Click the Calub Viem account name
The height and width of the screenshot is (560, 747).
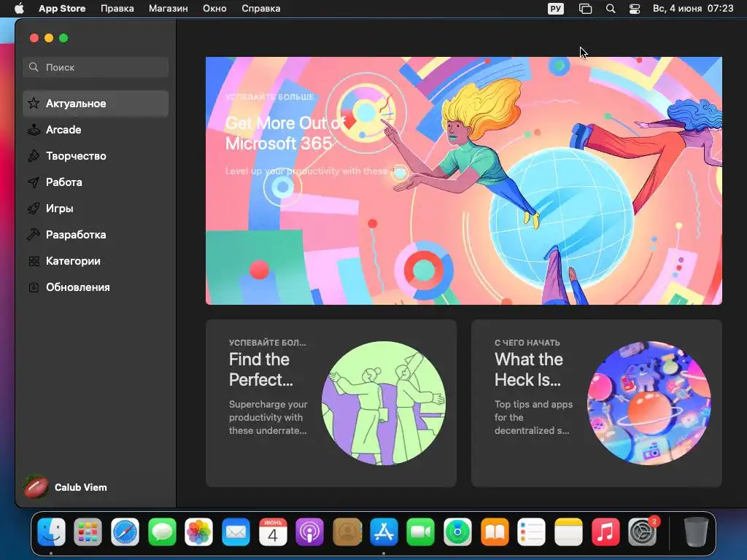tap(80, 487)
